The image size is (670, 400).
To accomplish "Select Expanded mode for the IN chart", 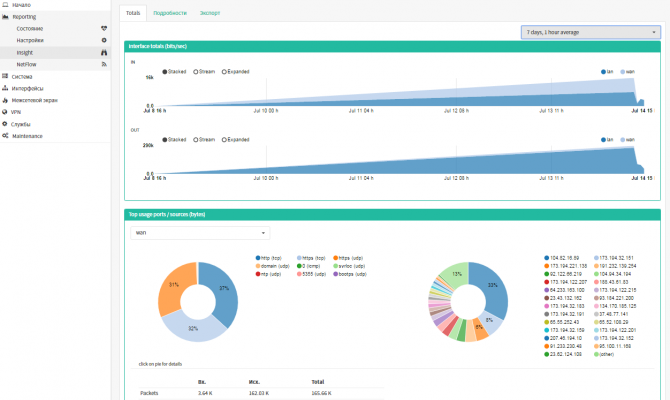I will (235, 72).
